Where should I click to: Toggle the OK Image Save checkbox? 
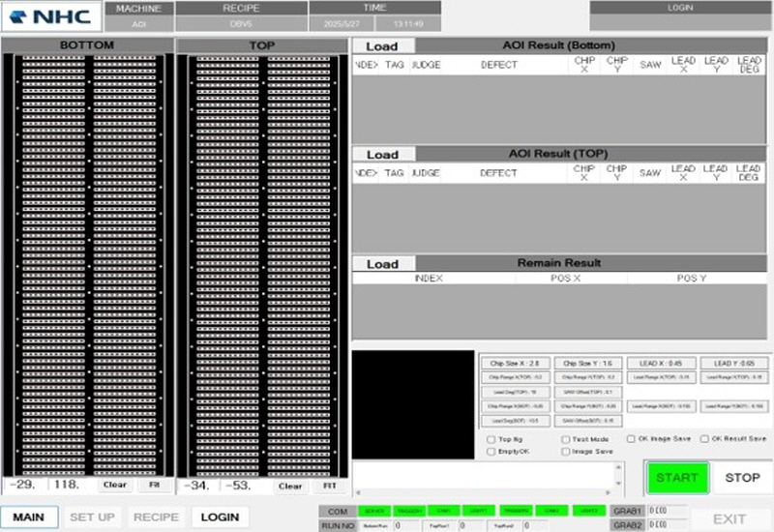632,439
